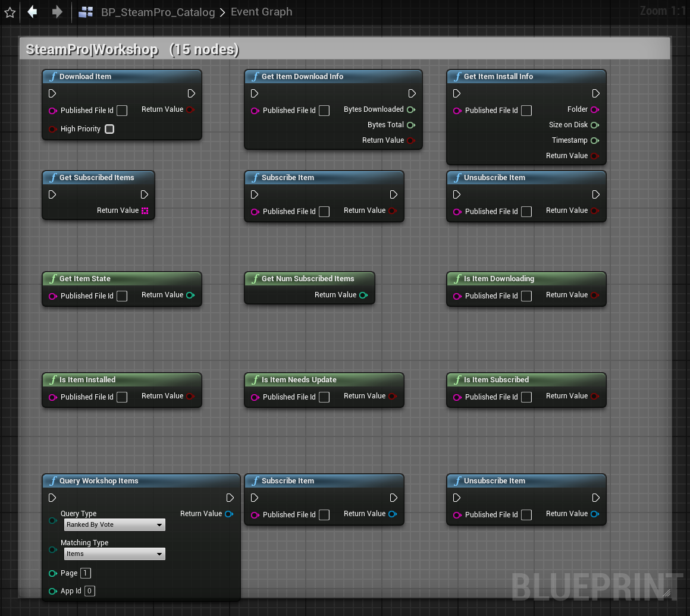Screen dimensions: 690x616
Task: Click the Bytes Downloaded output pin
Action: [411, 109]
